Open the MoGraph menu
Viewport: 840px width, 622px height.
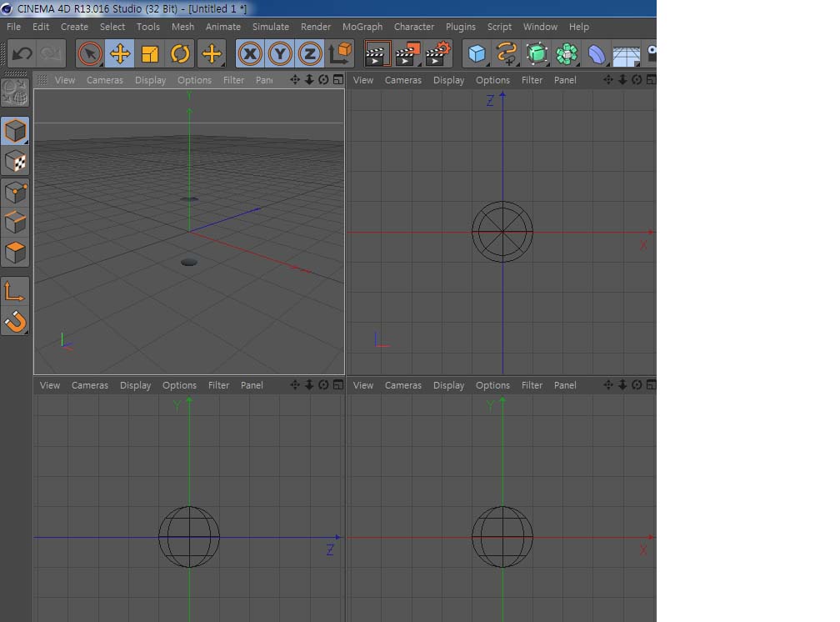362,27
